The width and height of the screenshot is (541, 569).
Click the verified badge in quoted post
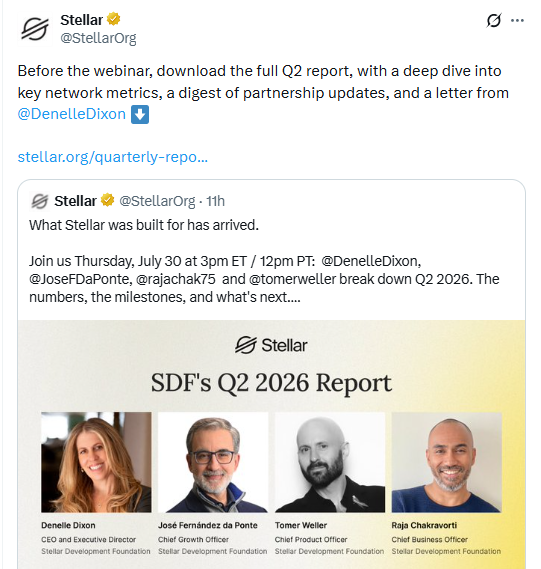[107, 200]
